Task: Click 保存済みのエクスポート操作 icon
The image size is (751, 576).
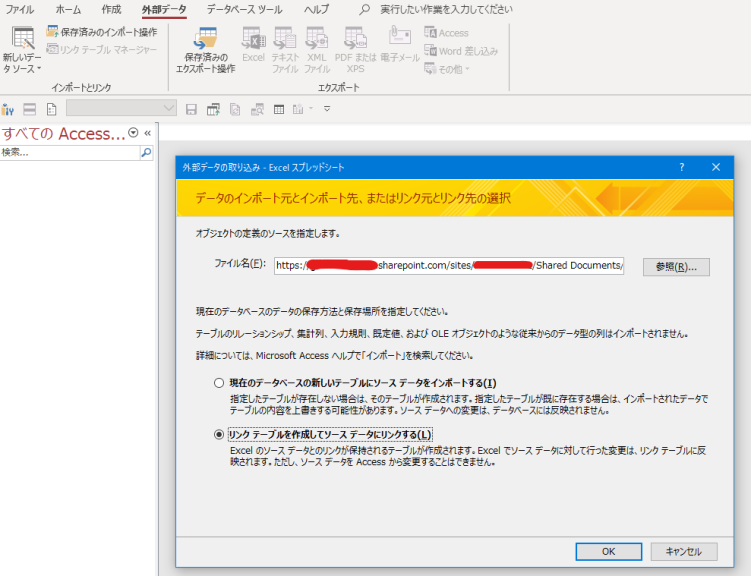Action: (x=205, y=50)
